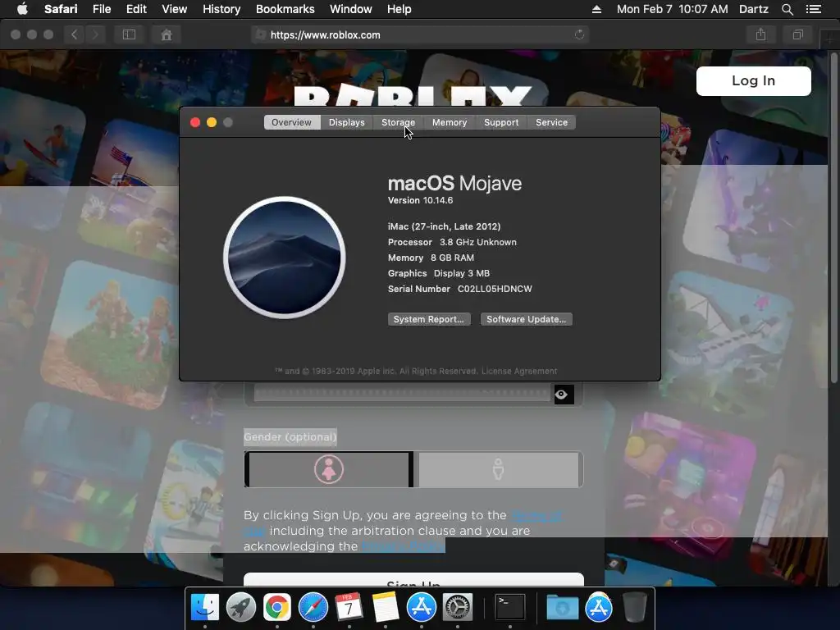
Task: Go back in Safari
Action: tap(75, 34)
